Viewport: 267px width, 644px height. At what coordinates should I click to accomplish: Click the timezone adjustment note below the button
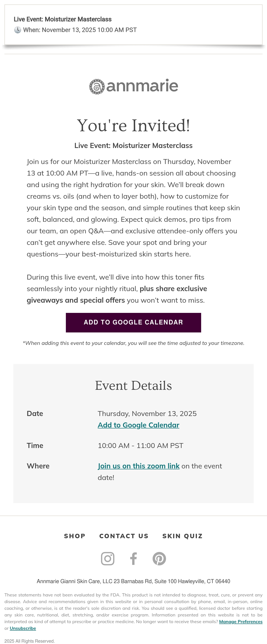(x=133, y=343)
